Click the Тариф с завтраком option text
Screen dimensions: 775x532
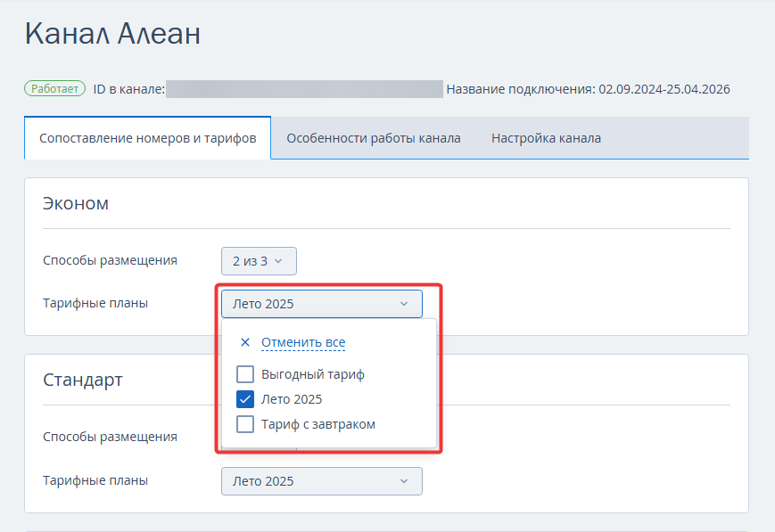click(x=318, y=424)
